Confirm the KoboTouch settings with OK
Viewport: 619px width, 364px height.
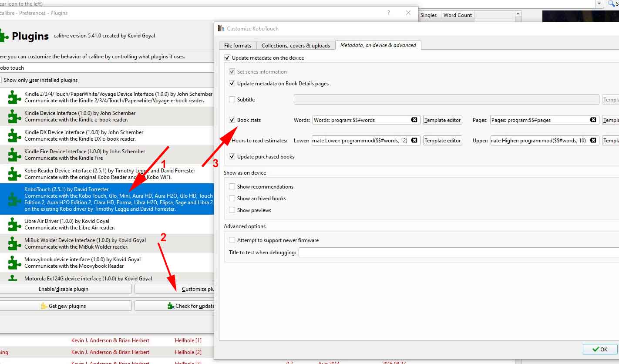pos(600,349)
